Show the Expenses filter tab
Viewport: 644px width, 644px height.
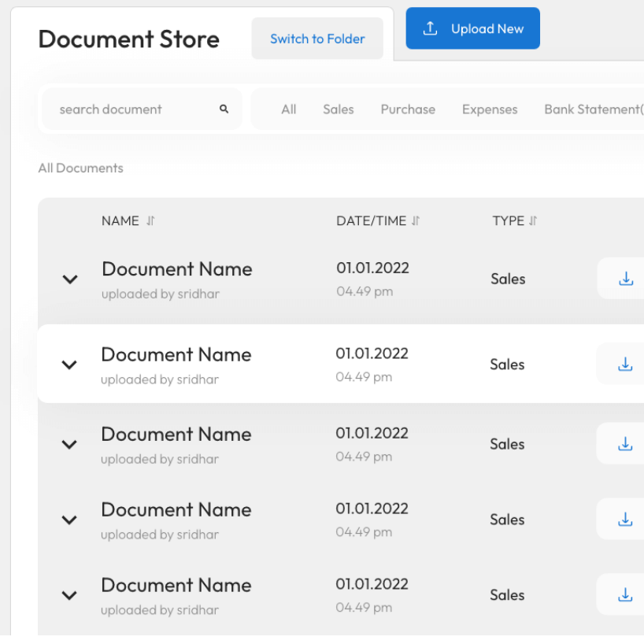click(x=490, y=109)
